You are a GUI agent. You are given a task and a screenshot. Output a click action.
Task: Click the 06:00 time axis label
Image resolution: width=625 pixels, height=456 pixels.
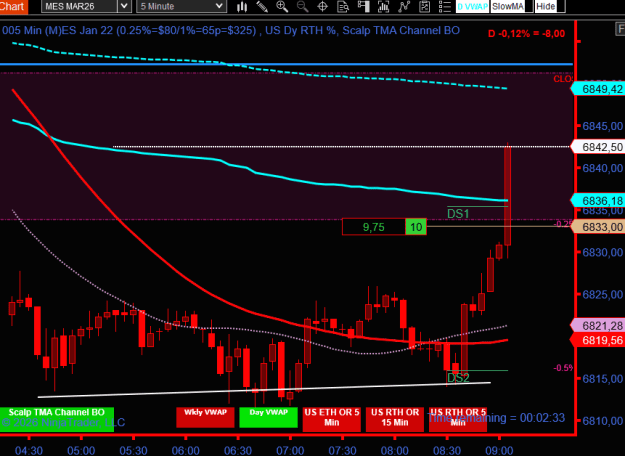coord(186,451)
